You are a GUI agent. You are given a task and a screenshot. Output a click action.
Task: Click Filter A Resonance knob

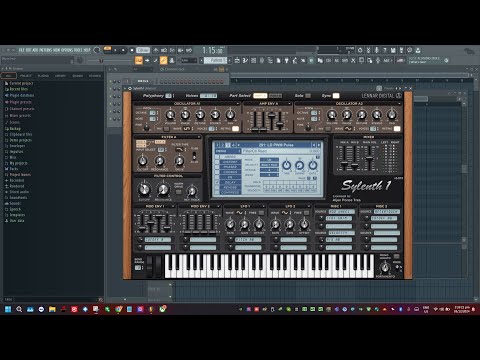[160, 161]
